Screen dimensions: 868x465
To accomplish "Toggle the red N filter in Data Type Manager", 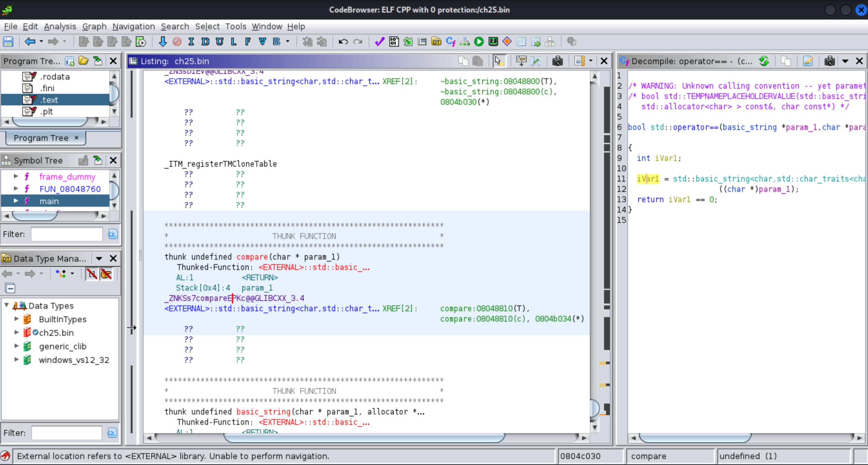I will (92, 274).
